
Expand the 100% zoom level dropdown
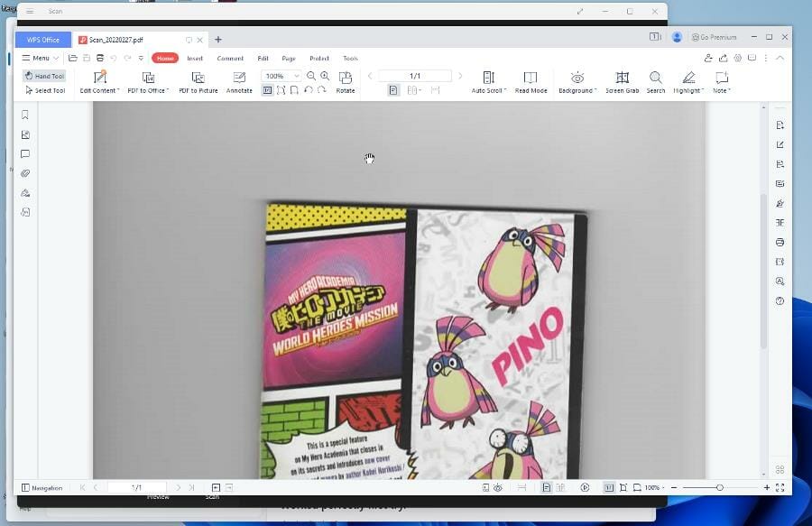click(x=296, y=76)
